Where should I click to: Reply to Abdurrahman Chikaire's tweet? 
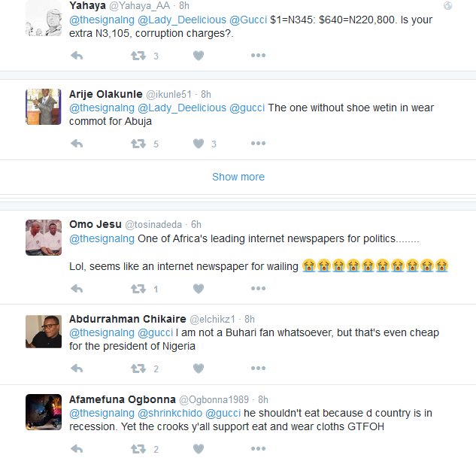pos(76,368)
